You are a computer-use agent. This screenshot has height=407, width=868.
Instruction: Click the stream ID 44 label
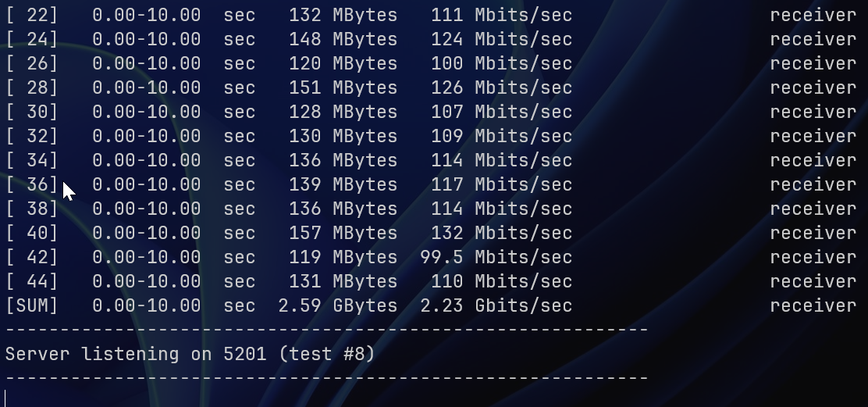[31, 281]
